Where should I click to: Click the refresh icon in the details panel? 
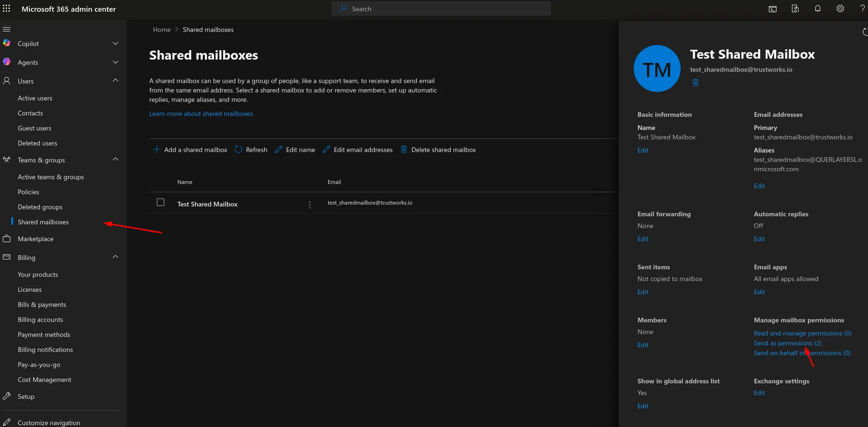point(865,32)
